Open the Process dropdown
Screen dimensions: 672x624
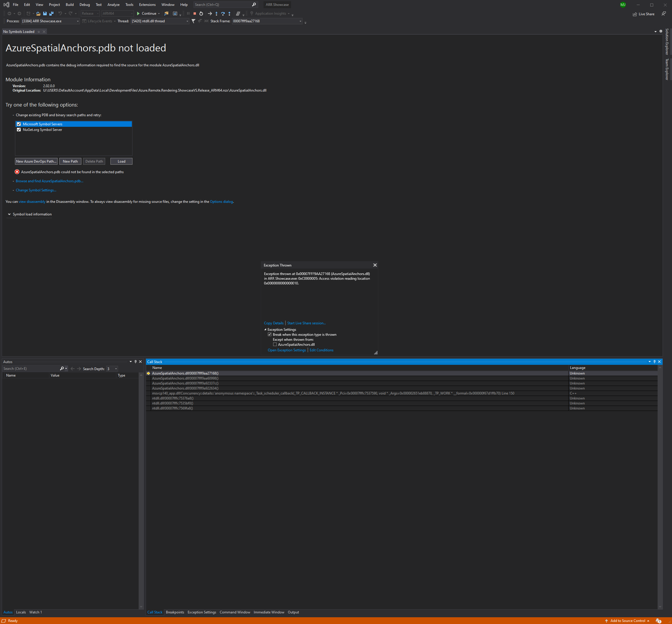tap(77, 21)
